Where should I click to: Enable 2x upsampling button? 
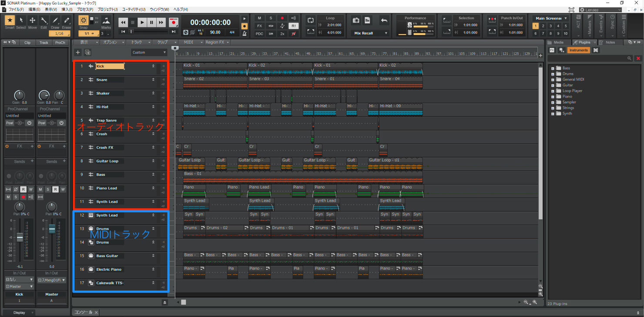(282, 34)
